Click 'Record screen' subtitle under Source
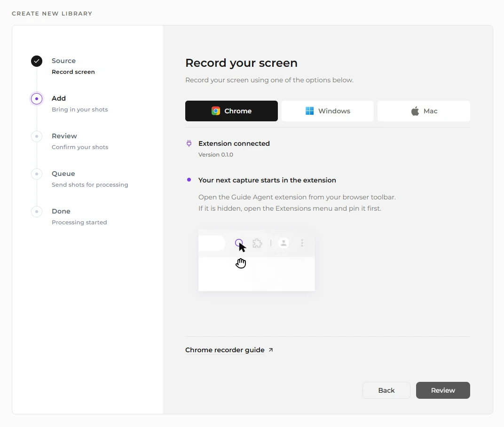Screen dimensions: 504x427 coord(73,72)
